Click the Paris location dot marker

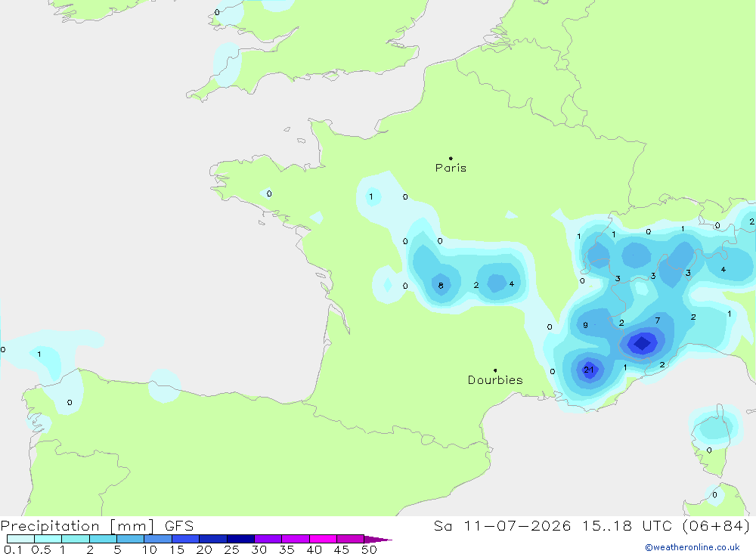[451, 158]
